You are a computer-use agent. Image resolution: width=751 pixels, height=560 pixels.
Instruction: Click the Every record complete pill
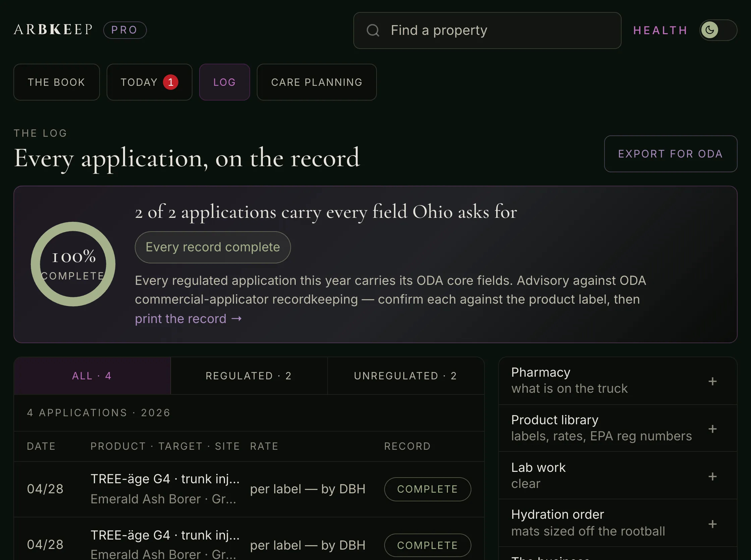point(213,247)
